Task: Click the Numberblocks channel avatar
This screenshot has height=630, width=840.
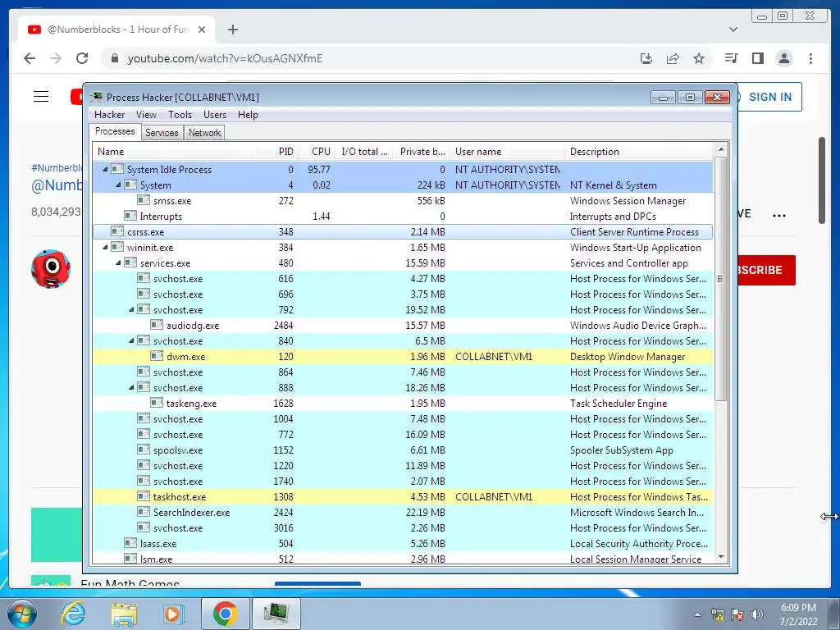Action: [x=51, y=269]
